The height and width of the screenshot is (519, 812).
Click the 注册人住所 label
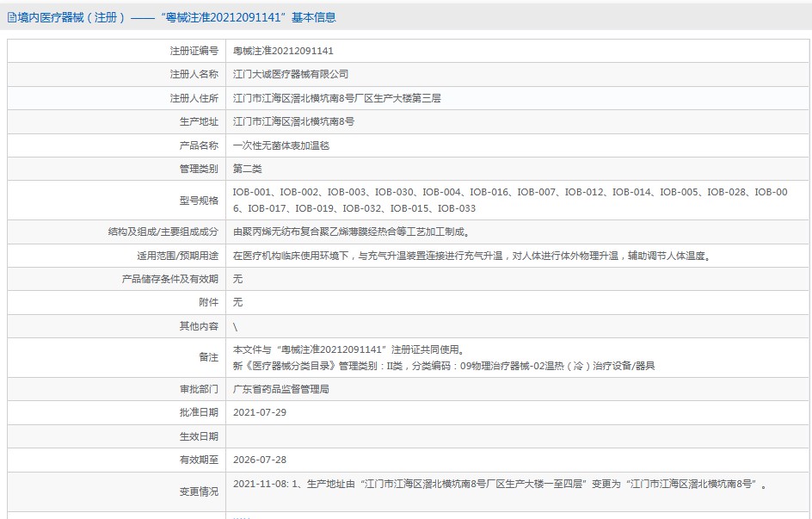[x=194, y=98]
